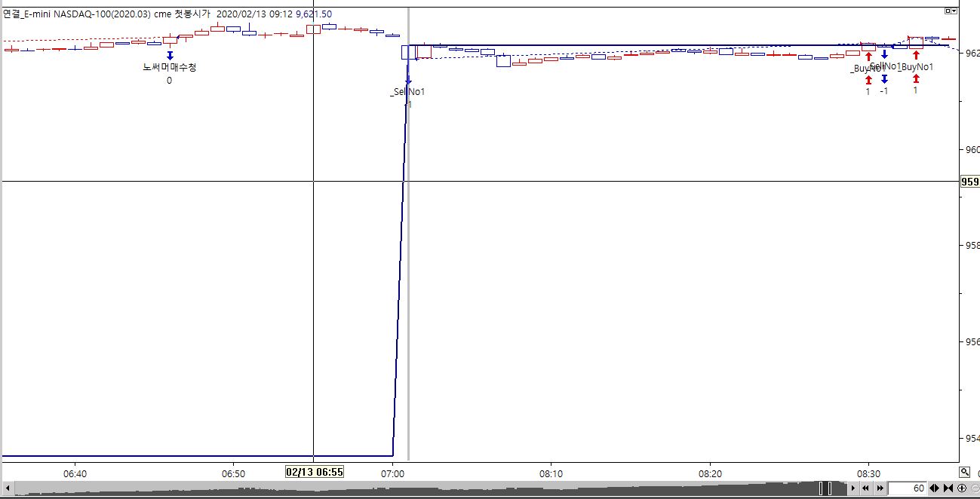Click the rewind double arrow on scrollbar
The image size is (980, 499).
865,488
